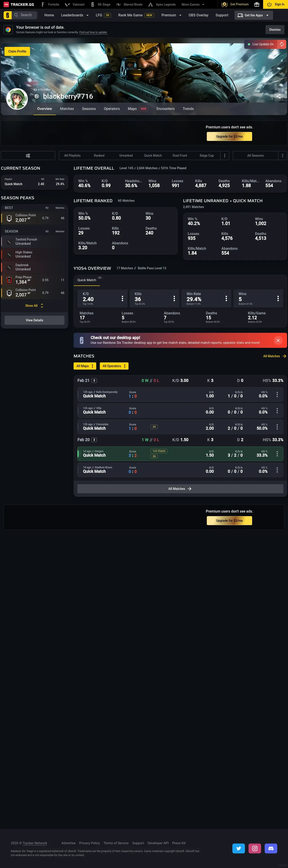Expand the More Games dropdown
This screenshot has width=288, height=868.
(193, 4)
